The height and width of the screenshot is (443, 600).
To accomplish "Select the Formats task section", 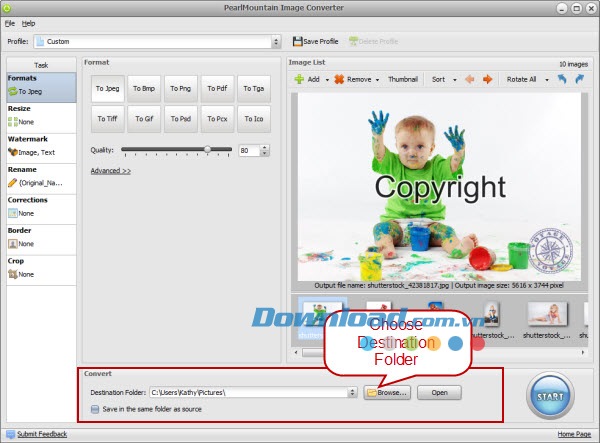I will coord(41,88).
